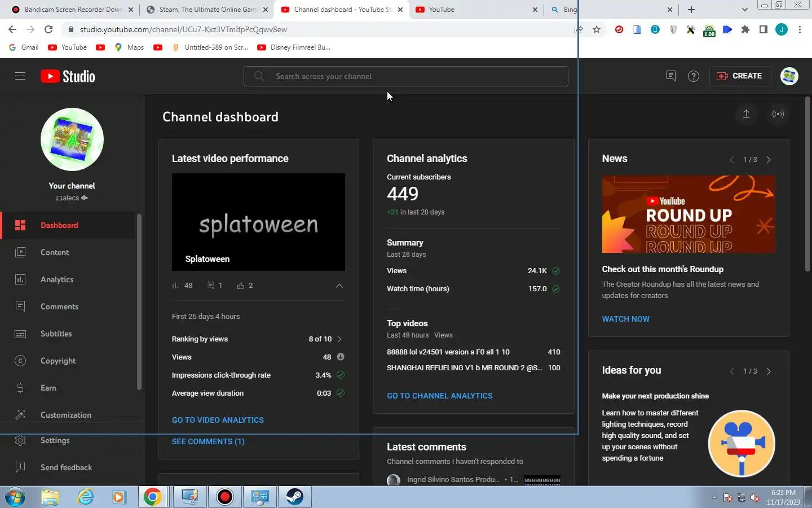
Task: Switch to the Bandicam Screen Recorder tab
Action: [72, 10]
